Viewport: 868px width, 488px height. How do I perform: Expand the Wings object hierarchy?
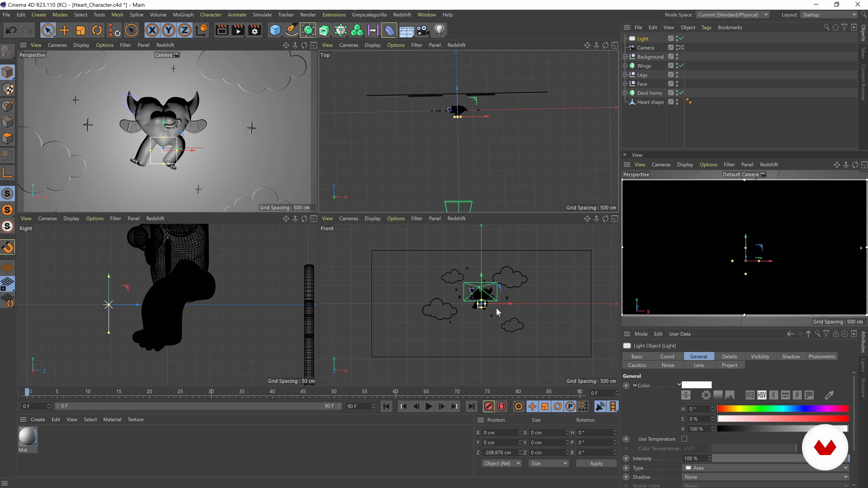tap(625, 66)
